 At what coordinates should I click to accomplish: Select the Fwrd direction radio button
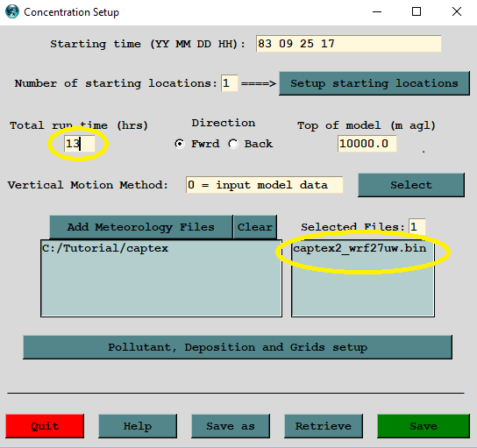tap(180, 144)
